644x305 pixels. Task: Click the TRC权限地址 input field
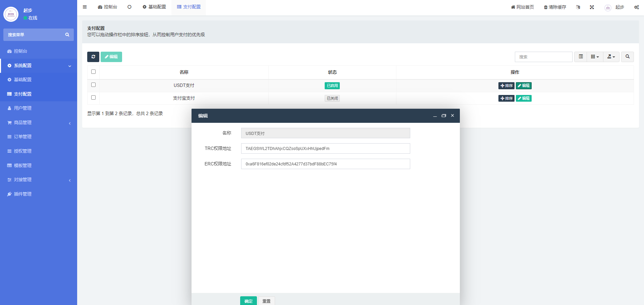coord(325,149)
